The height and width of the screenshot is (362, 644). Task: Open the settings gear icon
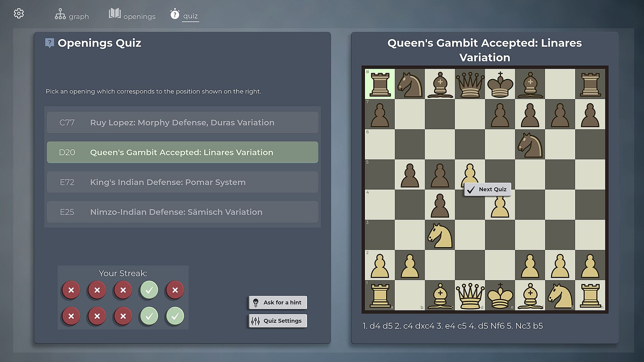19,13
